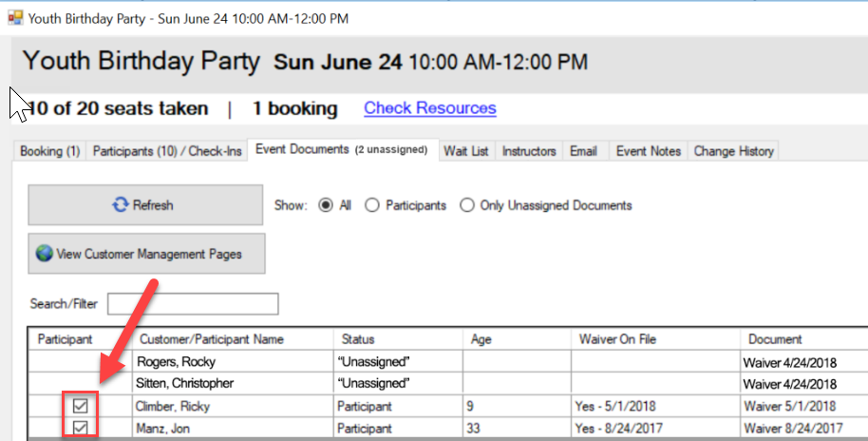
Task: Sort by Customer/Participant Name column header
Action: click(x=212, y=339)
